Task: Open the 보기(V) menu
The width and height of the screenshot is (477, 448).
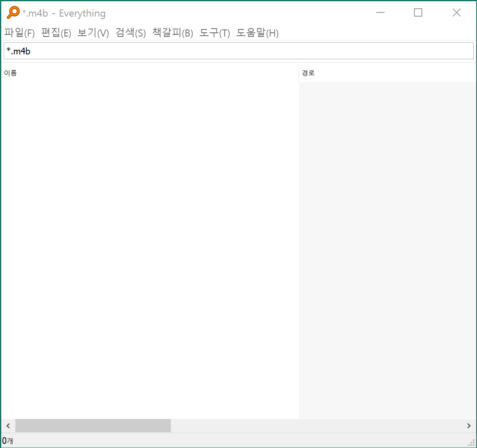Action: pos(93,32)
